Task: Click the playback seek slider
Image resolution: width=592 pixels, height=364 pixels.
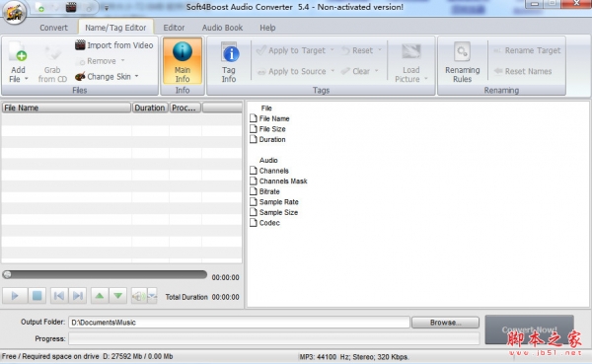Action: pos(105,274)
